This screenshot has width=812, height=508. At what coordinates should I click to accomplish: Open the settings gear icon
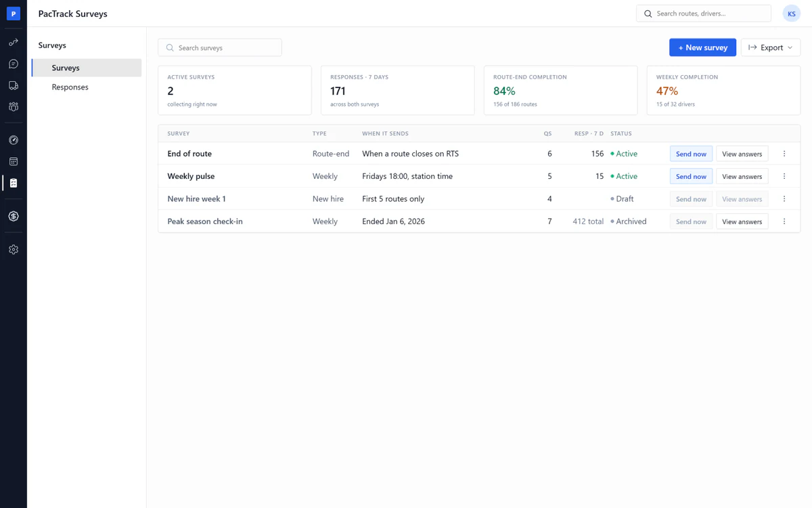tap(14, 250)
